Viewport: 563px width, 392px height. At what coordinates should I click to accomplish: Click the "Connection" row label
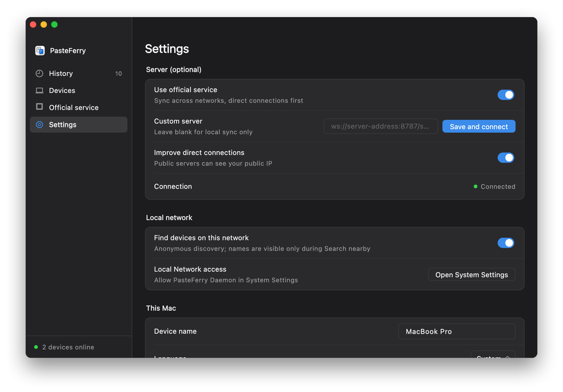coord(173,186)
